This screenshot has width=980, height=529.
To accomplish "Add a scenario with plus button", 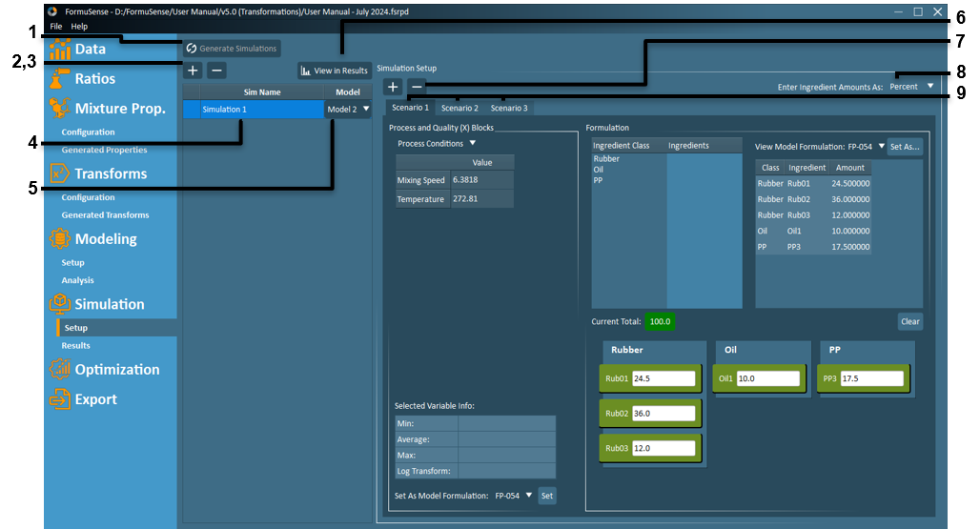I will [x=393, y=87].
